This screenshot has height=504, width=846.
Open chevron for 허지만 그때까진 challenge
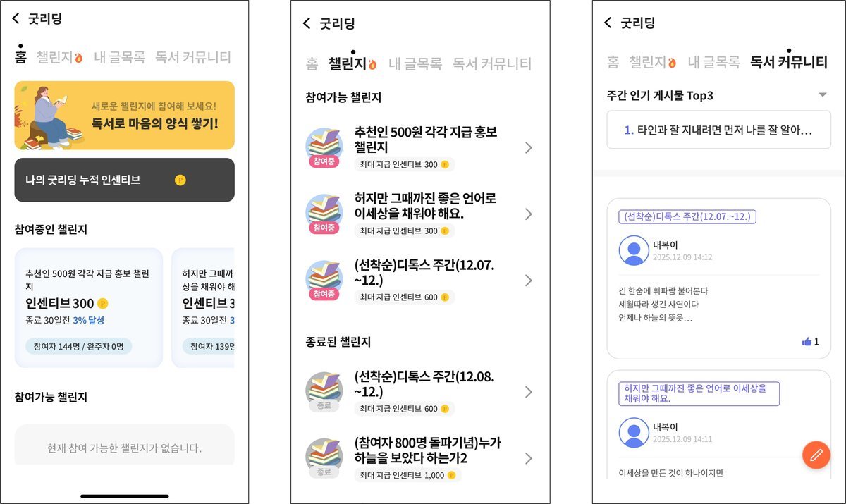[x=529, y=214]
